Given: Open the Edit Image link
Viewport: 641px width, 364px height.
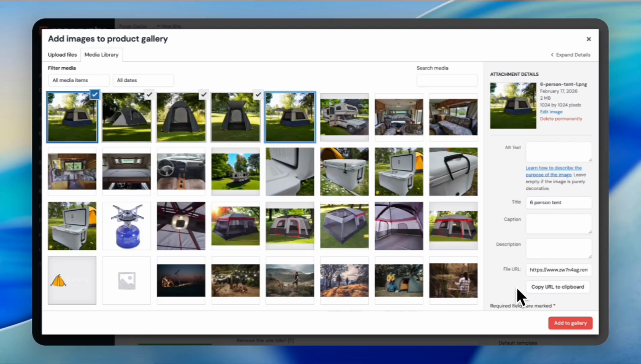Looking at the screenshot, I should coord(551,112).
